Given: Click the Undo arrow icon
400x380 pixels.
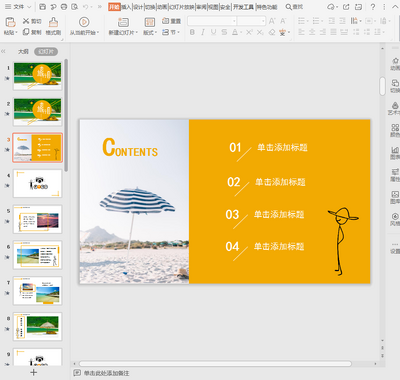Looking at the screenshot, I should click(x=86, y=7).
